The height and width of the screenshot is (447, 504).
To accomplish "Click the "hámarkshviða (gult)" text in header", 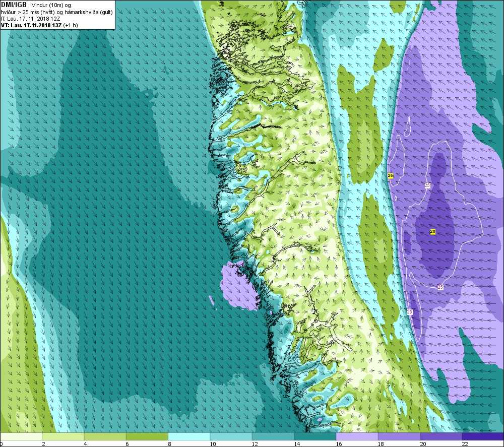I will pyautogui.click(x=90, y=12).
